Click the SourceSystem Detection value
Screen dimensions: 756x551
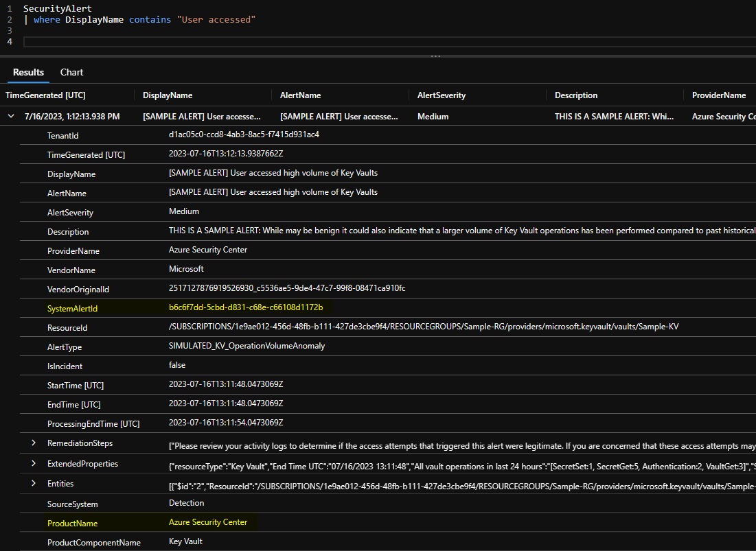(x=187, y=503)
